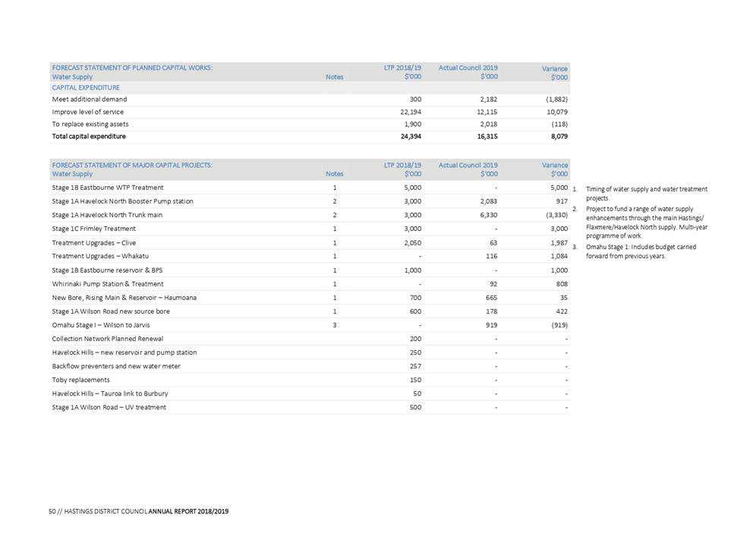Click 'Backflow preventers and new water meter'
This screenshot has width=756, height=540.
(116, 366)
